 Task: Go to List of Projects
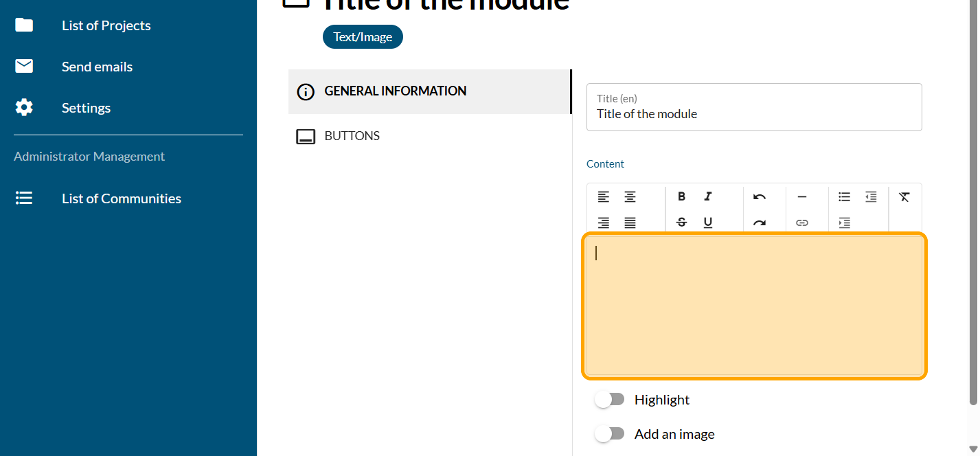106,25
